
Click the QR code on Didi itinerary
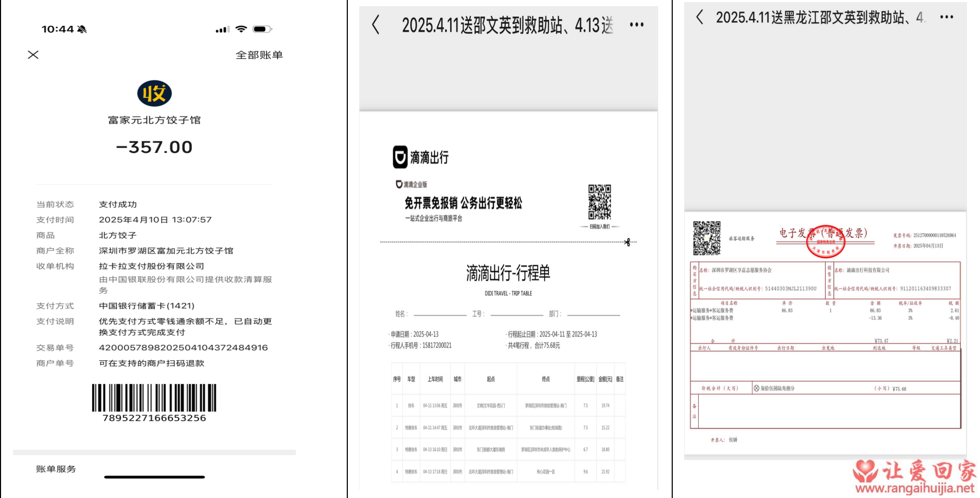coord(599,202)
